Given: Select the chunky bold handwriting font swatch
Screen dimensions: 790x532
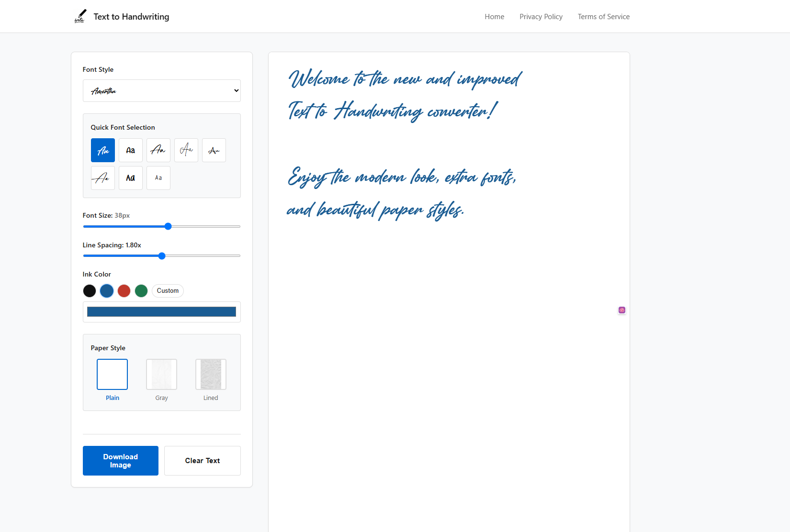Looking at the screenshot, I should click(x=130, y=178).
